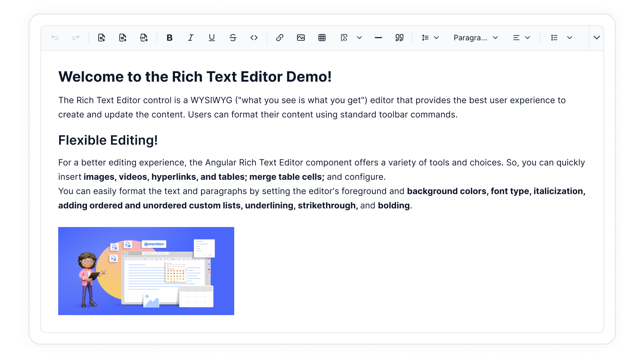Select the inserted editor illustration image

click(146, 271)
